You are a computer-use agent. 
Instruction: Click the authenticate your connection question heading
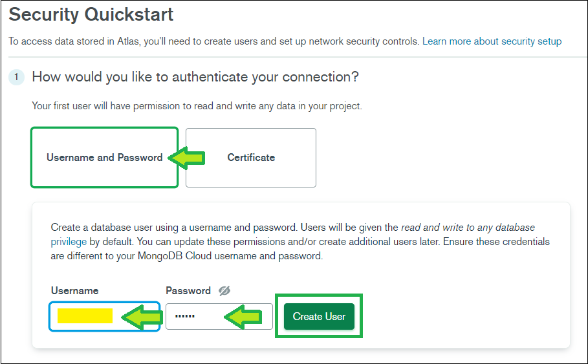click(x=195, y=77)
